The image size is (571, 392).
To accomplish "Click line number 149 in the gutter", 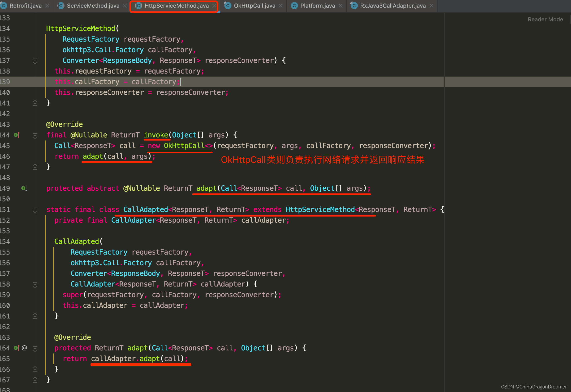I will (5, 188).
